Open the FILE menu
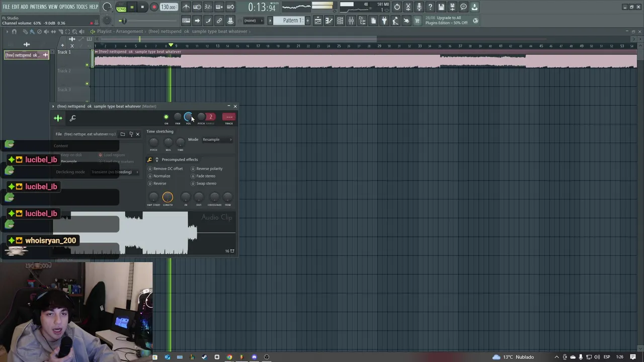Image resolution: width=644 pixels, height=362 pixels. (x=6, y=7)
